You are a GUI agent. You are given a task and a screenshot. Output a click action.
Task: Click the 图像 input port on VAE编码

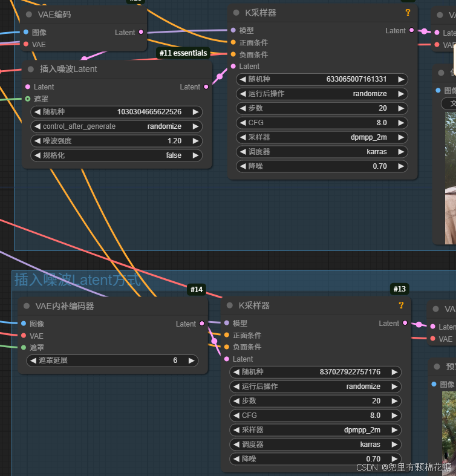coord(26,32)
